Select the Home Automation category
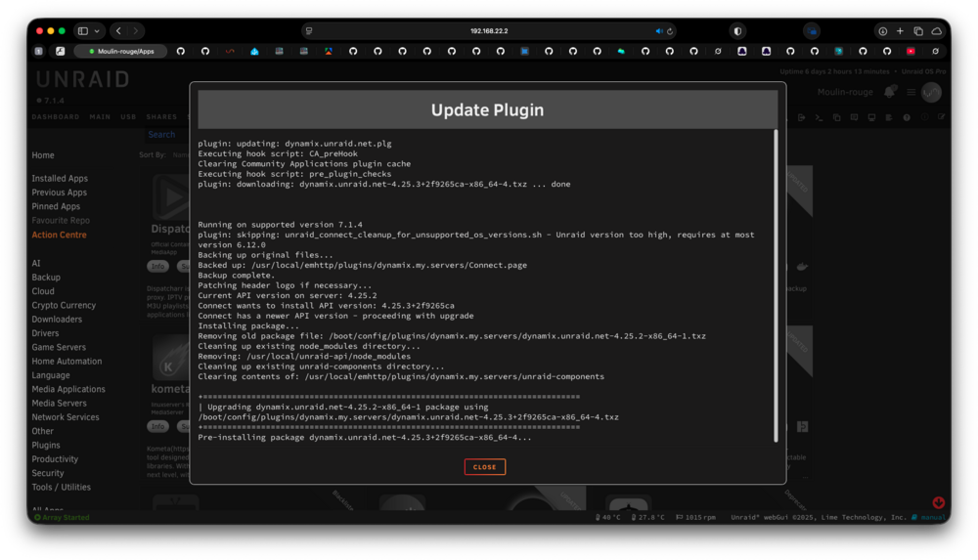978x560 pixels. tap(67, 361)
